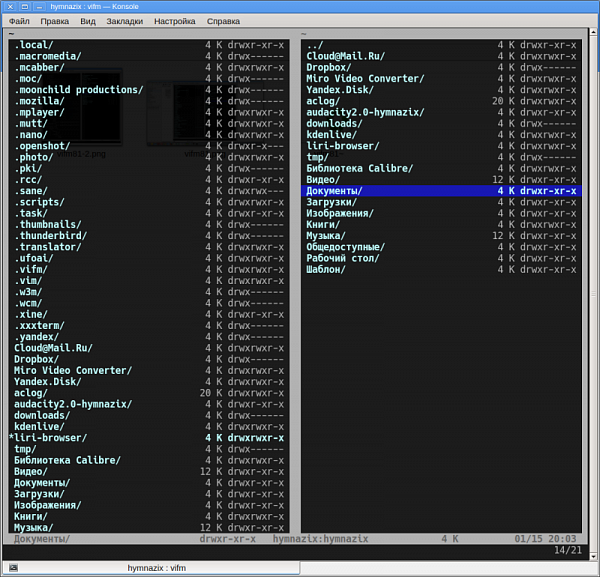The height and width of the screenshot is (577, 600).
Task: Select 'Miro Video Converter/' in the left pane
Action: click(149, 370)
